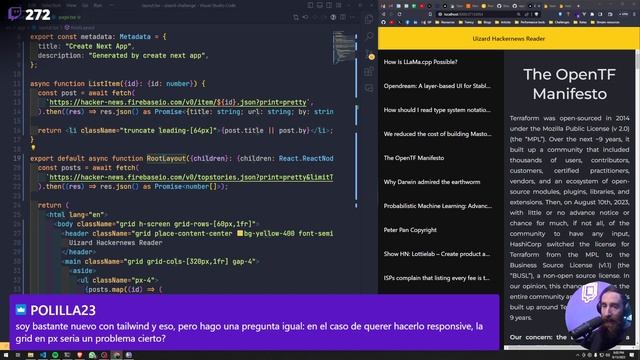
Task: Toggle bottom panel layout icon in title bar
Action: click(320, 5)
